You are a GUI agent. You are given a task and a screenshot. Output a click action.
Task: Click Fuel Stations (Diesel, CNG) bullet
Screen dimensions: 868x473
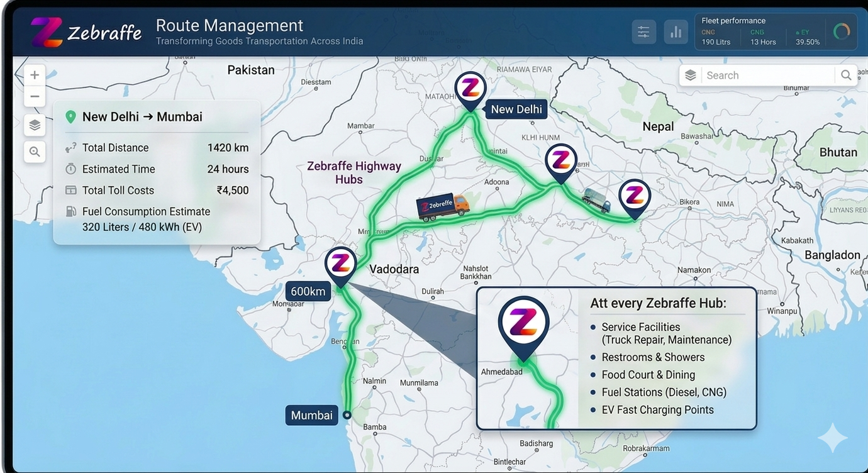659,392
